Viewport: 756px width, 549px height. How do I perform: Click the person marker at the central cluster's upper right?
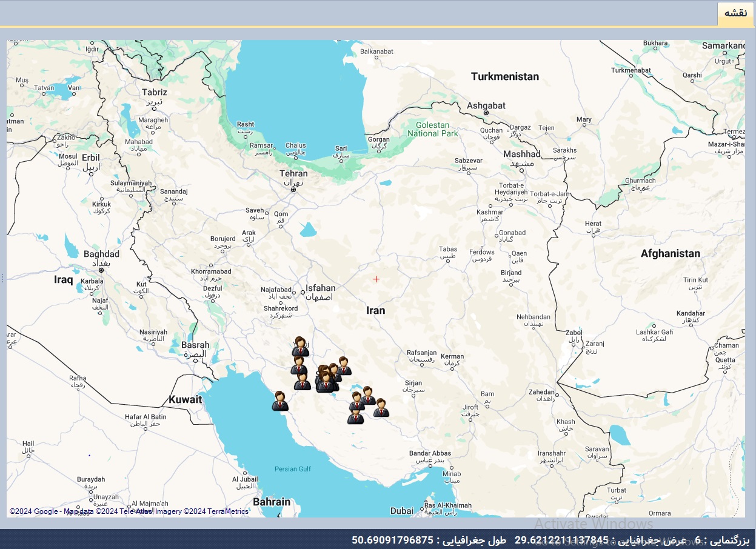click(x=344, y=366)
